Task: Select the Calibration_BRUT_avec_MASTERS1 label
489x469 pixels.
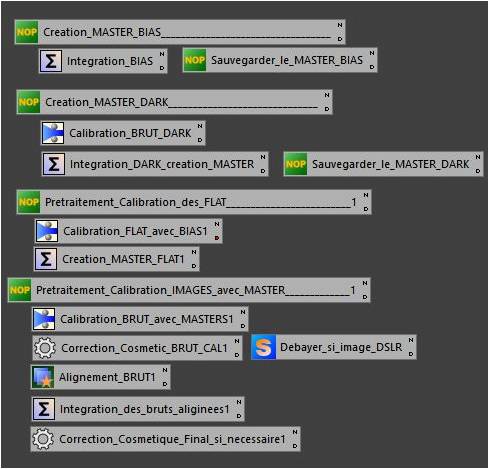Action: [x=147, y=319]
